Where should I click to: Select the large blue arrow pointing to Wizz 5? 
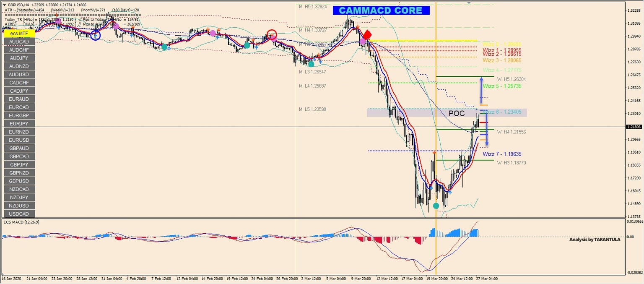tap(482, 90)
